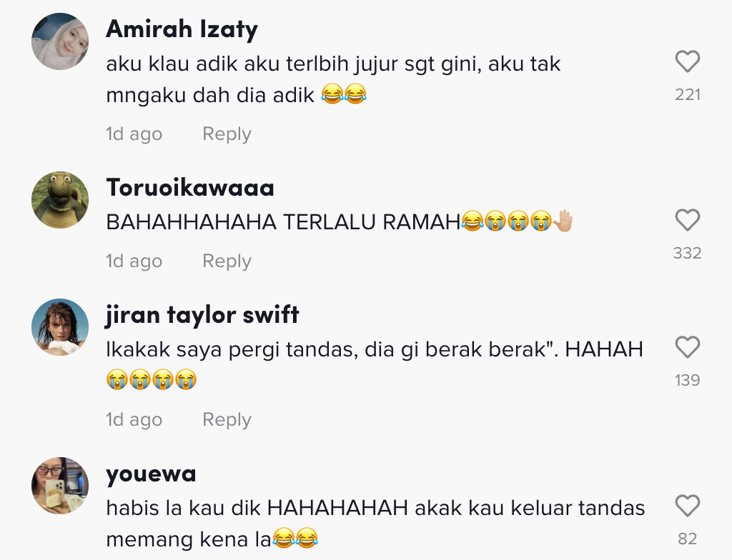Open Toruoikawaaa's turtle avatar
This screenshot has height=560, width=732.
60,200
